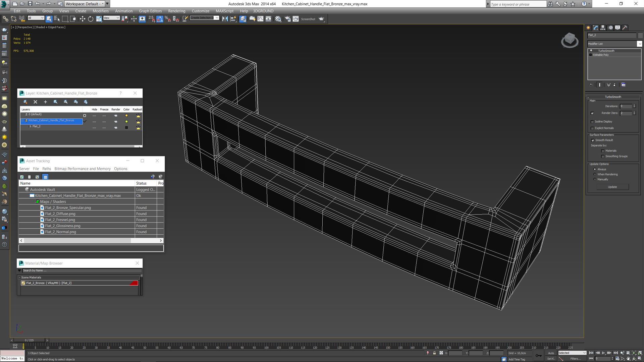
Task: Toggle the Smooth Result checkbox
Action: (593, 140)
